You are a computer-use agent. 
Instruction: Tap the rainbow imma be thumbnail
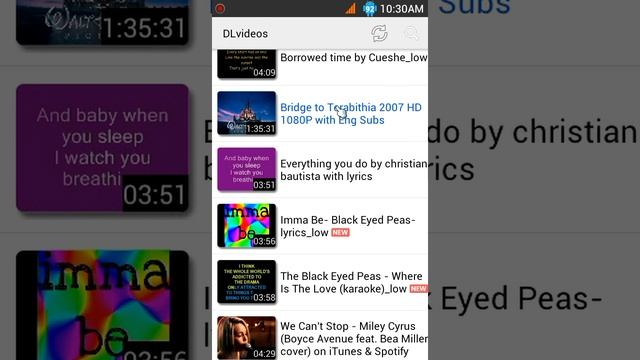[247, 226]
